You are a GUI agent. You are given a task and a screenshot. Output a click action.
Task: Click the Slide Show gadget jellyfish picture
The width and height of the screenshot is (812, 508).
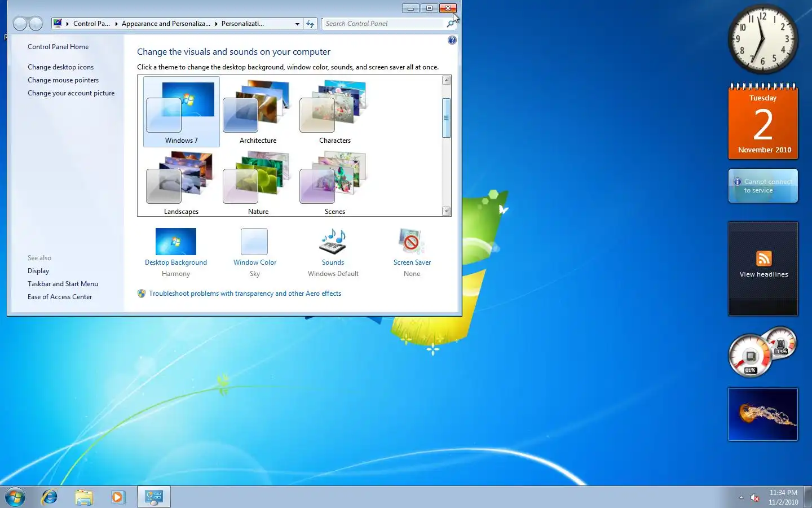(x=763, y=414)
